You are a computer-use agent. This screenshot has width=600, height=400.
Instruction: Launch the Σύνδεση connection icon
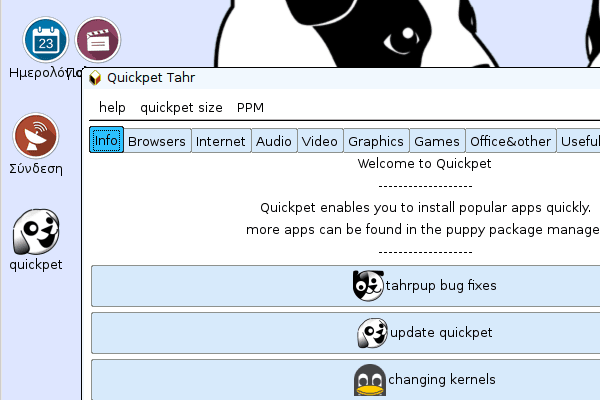pyautogui.click(x=36, y=136)
